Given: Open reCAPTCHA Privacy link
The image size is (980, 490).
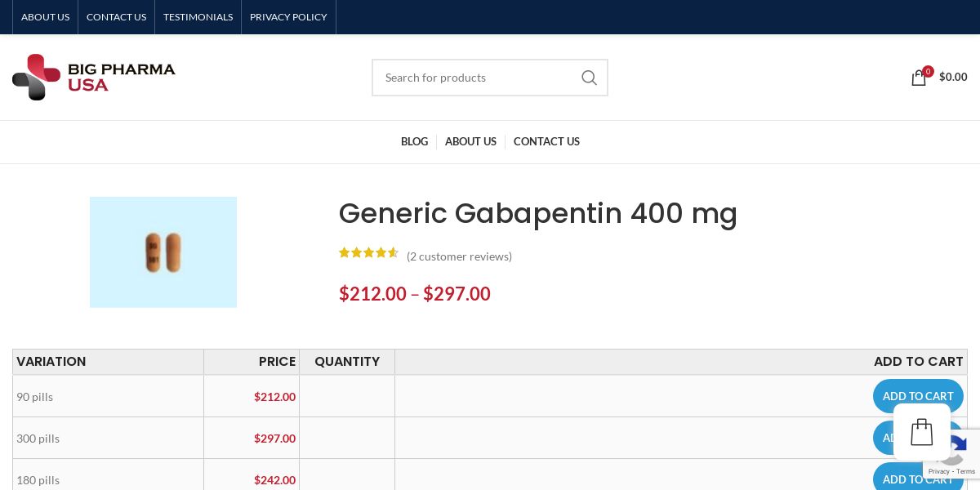Looking at the screenshot, I should tap(939, 471).
